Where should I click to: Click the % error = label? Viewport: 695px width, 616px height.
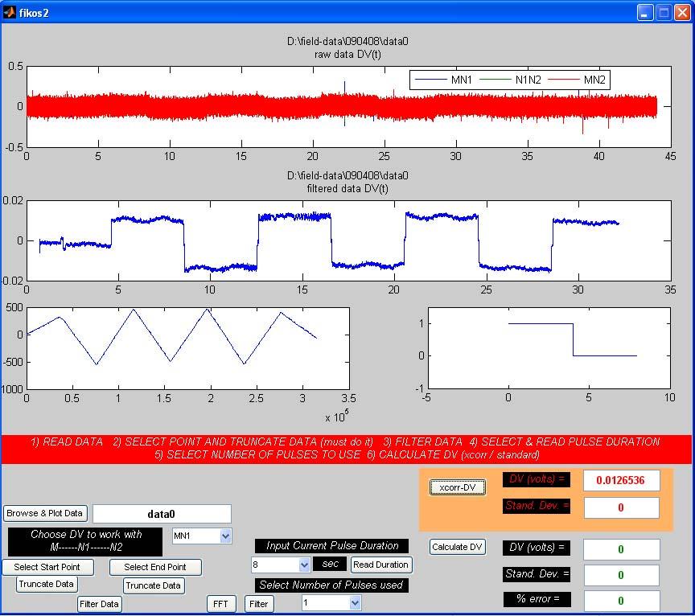pyautogui.click(x=537, y=599)
